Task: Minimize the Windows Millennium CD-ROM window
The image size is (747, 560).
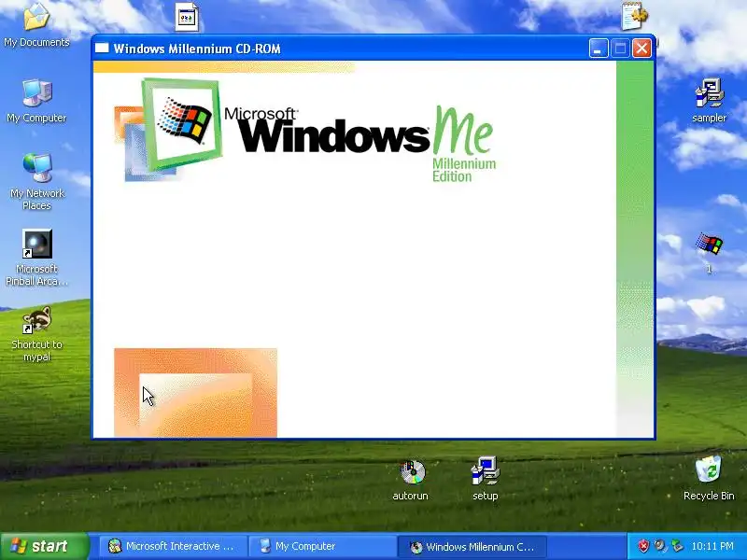Action: click(598, 49)
